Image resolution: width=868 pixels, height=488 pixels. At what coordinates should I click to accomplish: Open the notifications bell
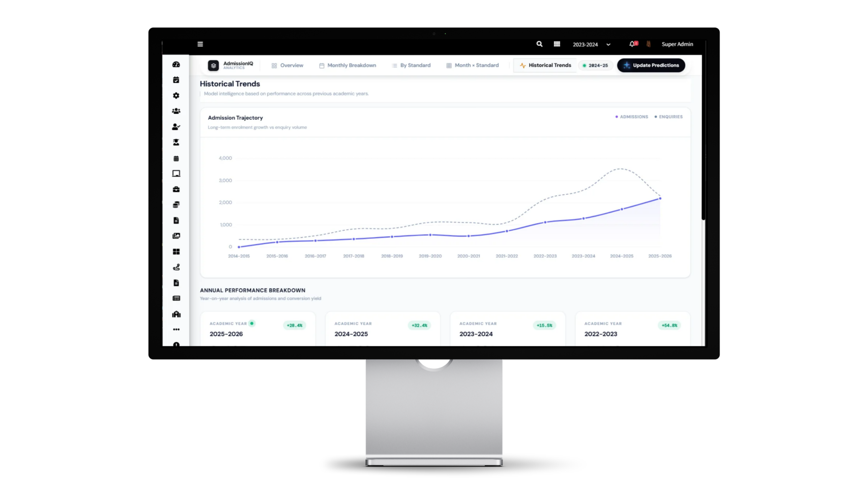(632, 44)
